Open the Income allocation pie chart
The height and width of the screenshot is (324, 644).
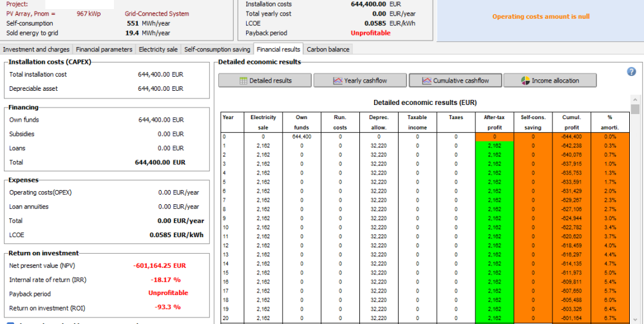[x=549, y=81]
